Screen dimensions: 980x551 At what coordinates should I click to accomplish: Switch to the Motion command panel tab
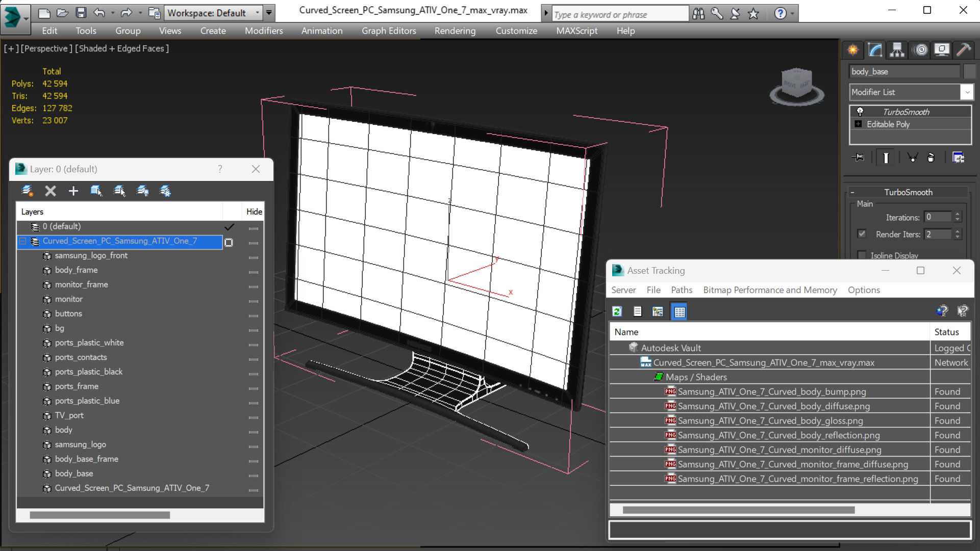click(921, 50)
